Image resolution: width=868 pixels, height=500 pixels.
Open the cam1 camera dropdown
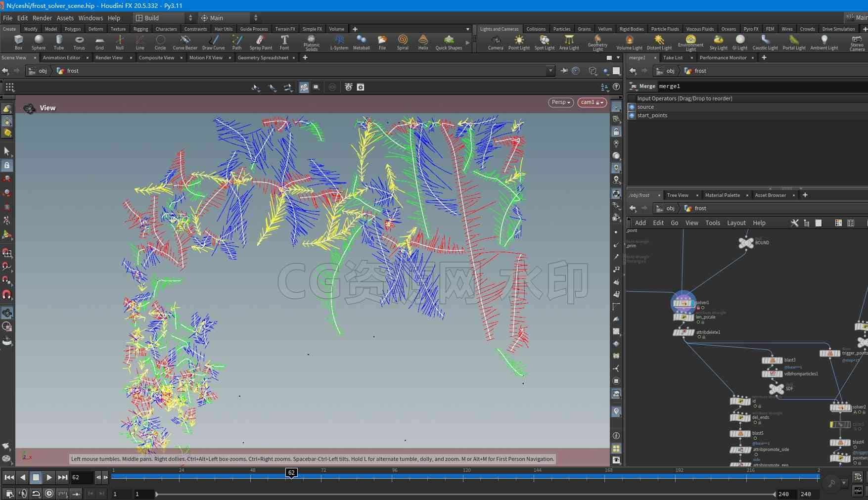click(592, 102)
